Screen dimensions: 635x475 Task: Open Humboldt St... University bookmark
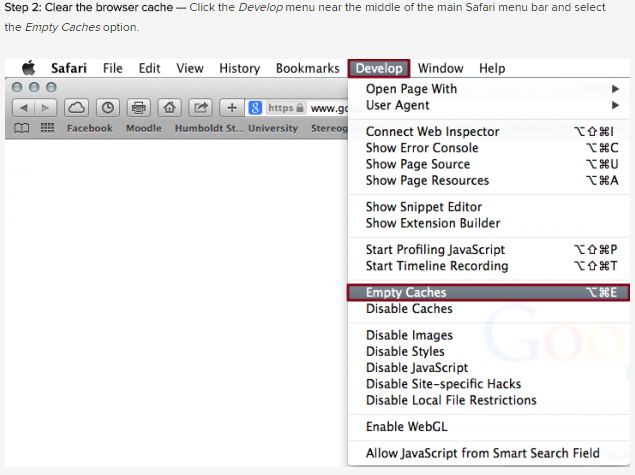coord(236,128)
